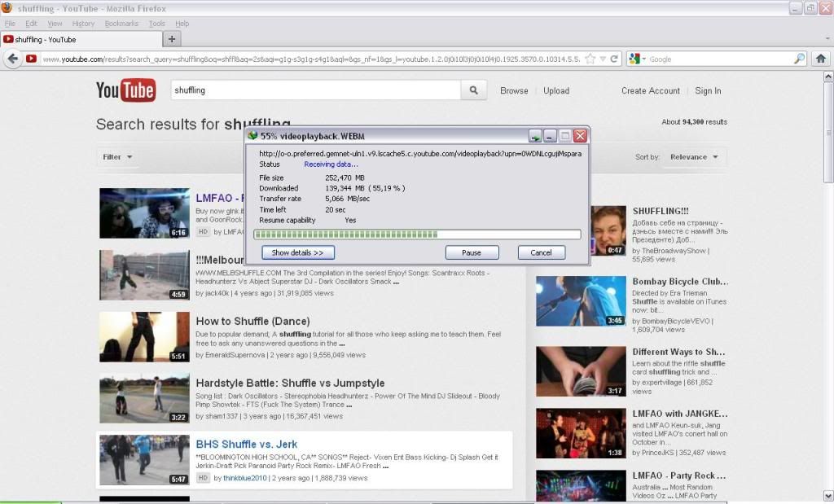Click the How to Shuffle video thumbnail

click(144, 336)
